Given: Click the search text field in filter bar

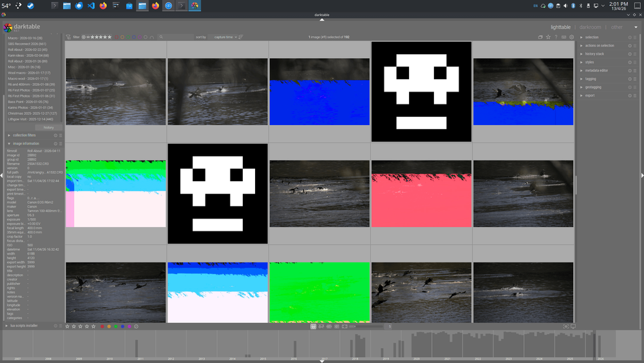Looking at the screenshot, I should point(175,37).
